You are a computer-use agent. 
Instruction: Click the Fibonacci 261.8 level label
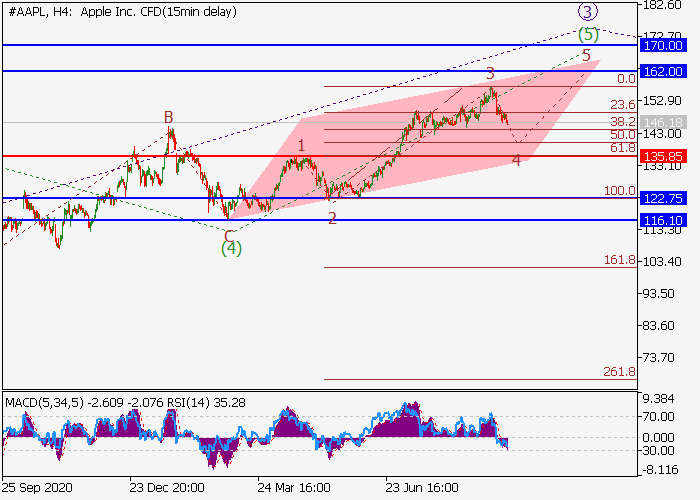620,371
